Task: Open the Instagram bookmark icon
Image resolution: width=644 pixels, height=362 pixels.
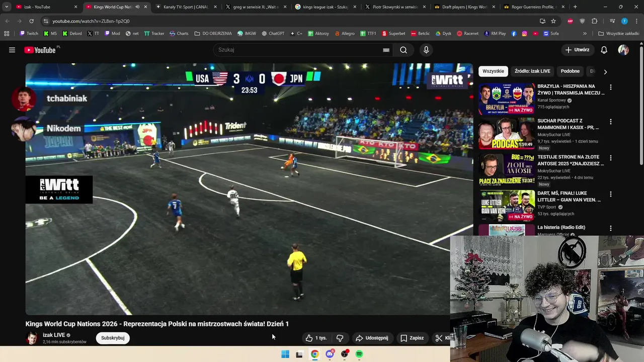Action: tap(524, 34)
